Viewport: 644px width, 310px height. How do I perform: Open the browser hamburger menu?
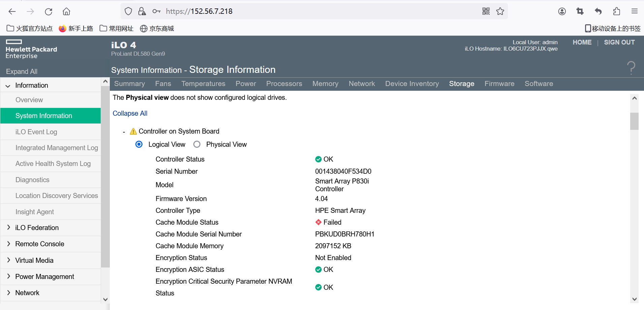635,11
